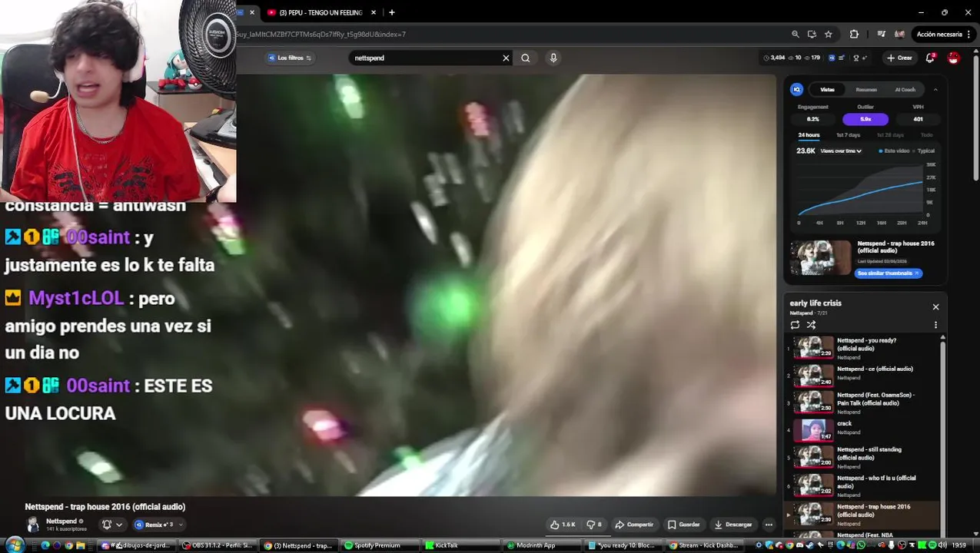Viewport: 980px width, 553px height.
Task: Open Nettspend channel avatar below video
Action: tap(33, 525)
